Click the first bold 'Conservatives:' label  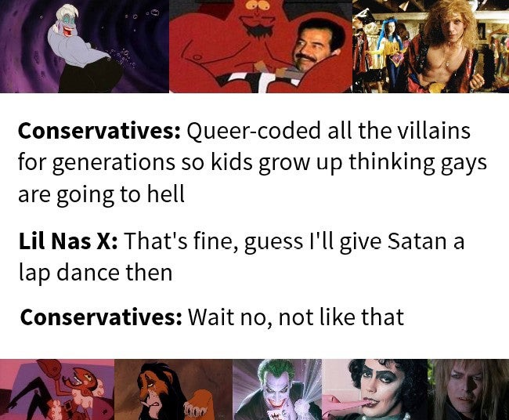click(99, 131)
